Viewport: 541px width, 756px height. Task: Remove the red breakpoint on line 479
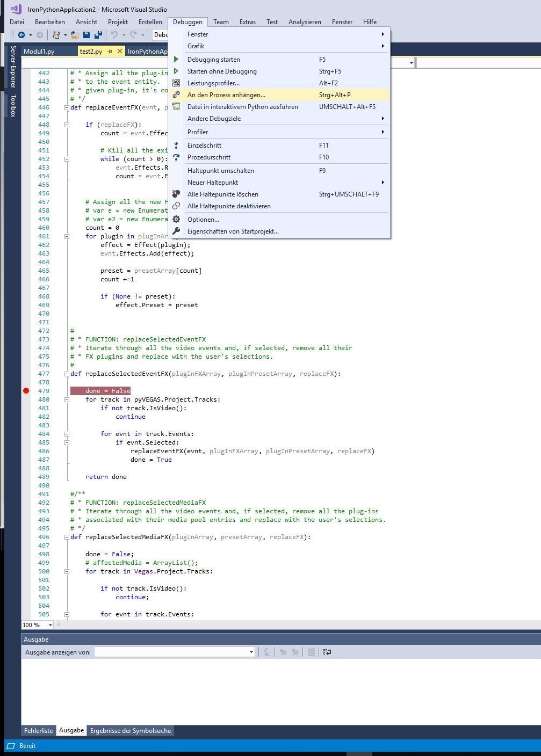click(26, 391)
